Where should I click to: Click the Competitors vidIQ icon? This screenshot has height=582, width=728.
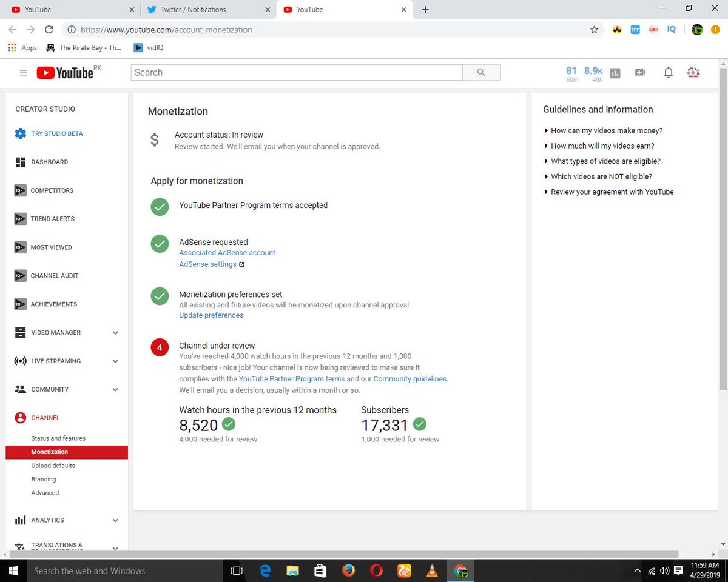(21, 190)
